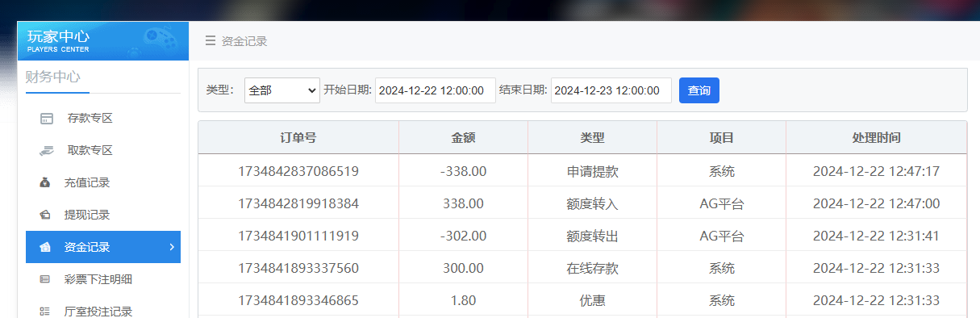Click 系统 in the 在线存款 row

721,268
